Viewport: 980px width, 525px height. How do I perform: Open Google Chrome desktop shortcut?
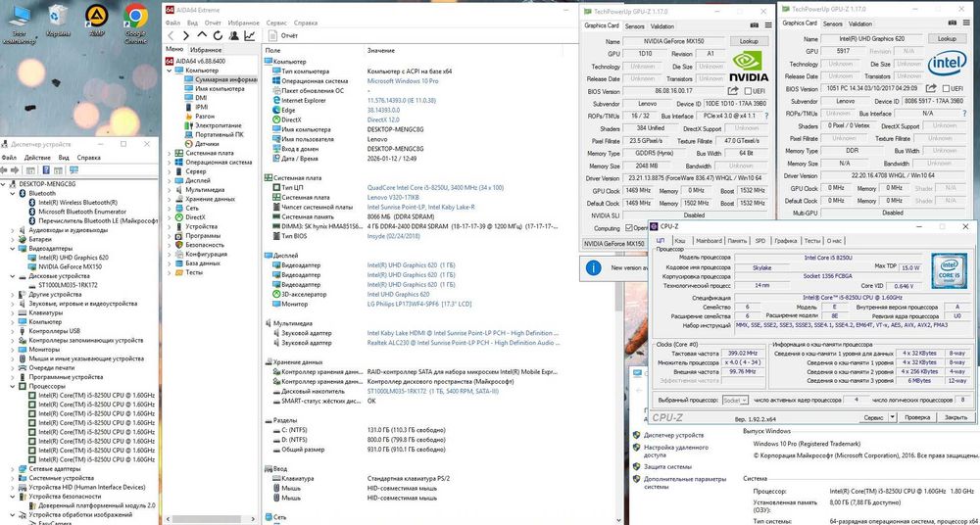coord(135,24)
